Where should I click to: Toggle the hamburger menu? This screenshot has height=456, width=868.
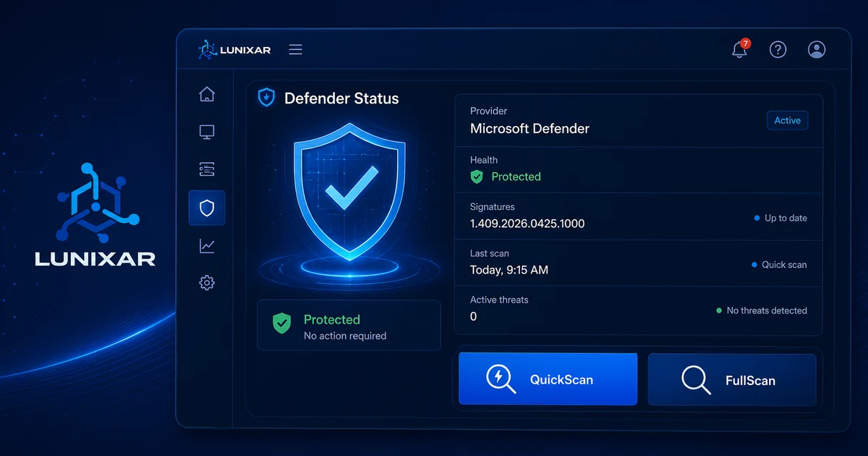coord(295,49)
